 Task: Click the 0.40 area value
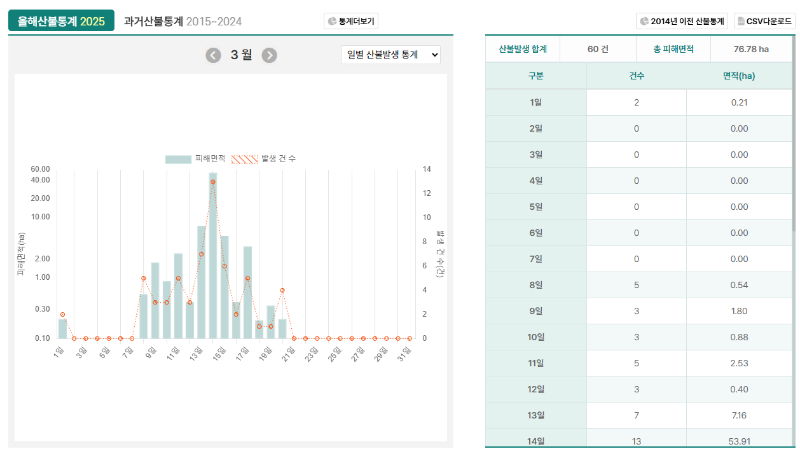(x=739, y=389)
